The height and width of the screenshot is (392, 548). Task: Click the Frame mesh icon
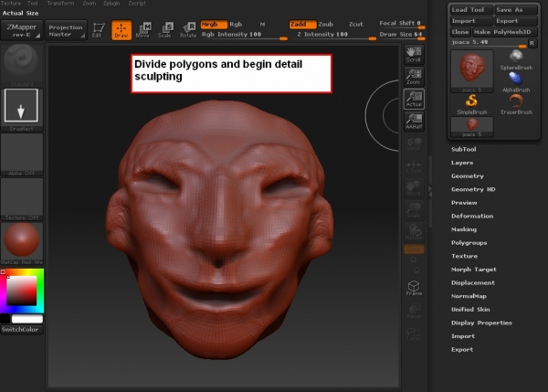[414, 288]
